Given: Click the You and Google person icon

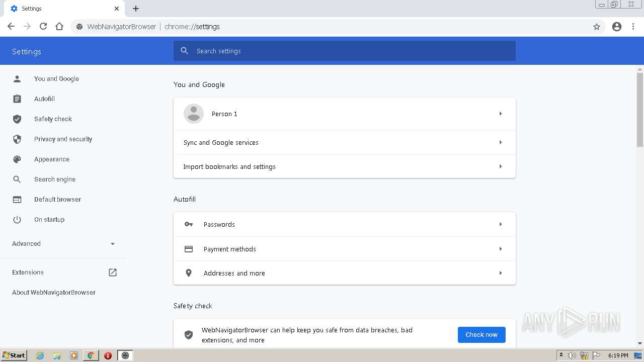Looking at the screenshot, I should click(17, 79).
